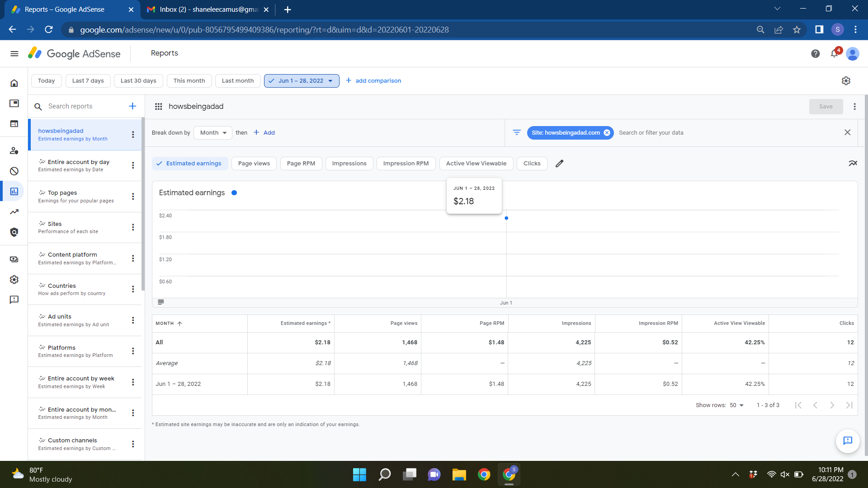Open notifications bell with 4 alerts

[835, 53]
